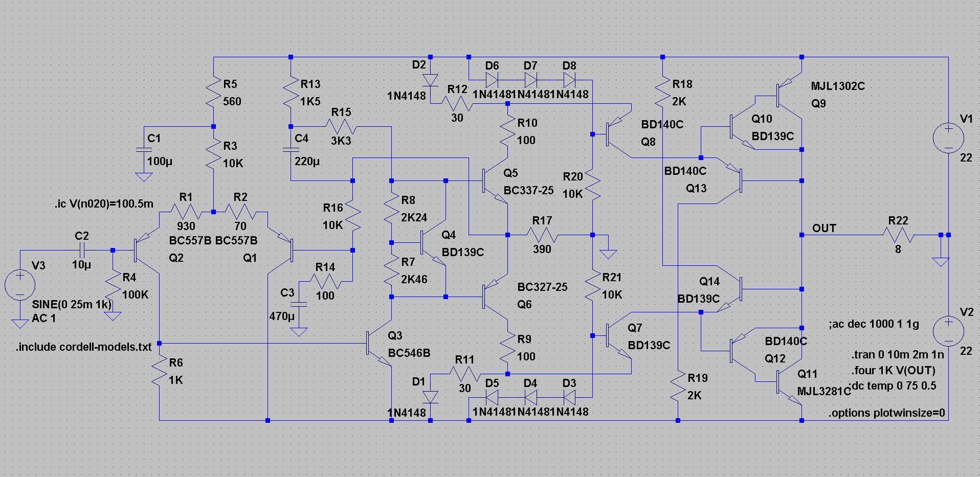Screen dimensions: 980x477
Task: Select resistor R9 symbol
Action: [507, 347]
